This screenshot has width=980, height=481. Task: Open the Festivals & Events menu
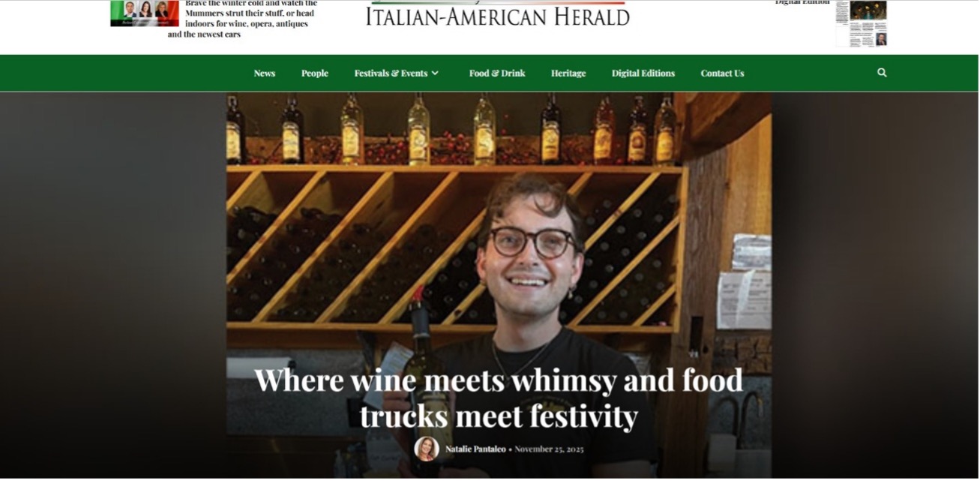(x=391, y=74)
